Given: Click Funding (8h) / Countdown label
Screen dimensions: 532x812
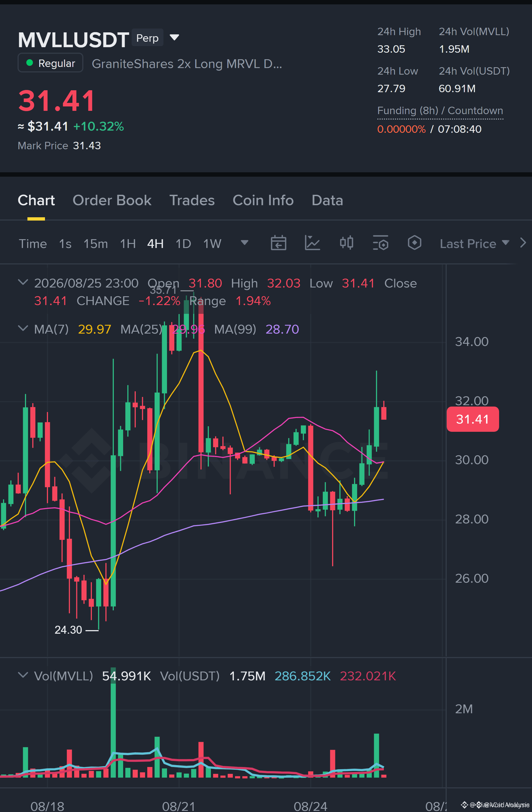Looking at the screenshot, I should (x=440, y=111).
